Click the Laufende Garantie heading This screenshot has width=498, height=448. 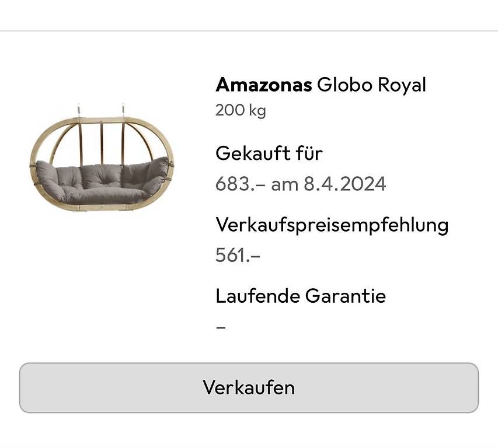pos(301,296)
